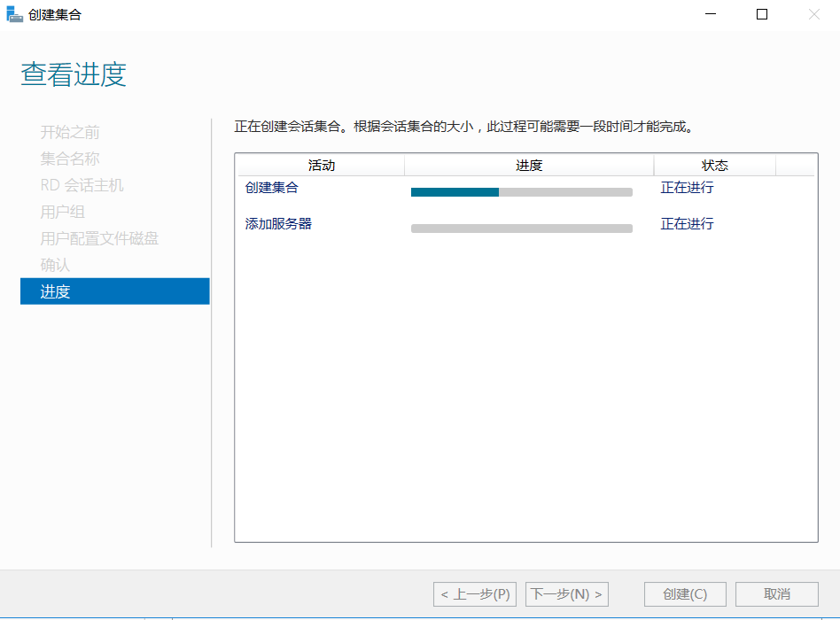Click 正在进行 status of 添加服务器 row
This screenshot has width=840, height=620.
tap(688, 224)
